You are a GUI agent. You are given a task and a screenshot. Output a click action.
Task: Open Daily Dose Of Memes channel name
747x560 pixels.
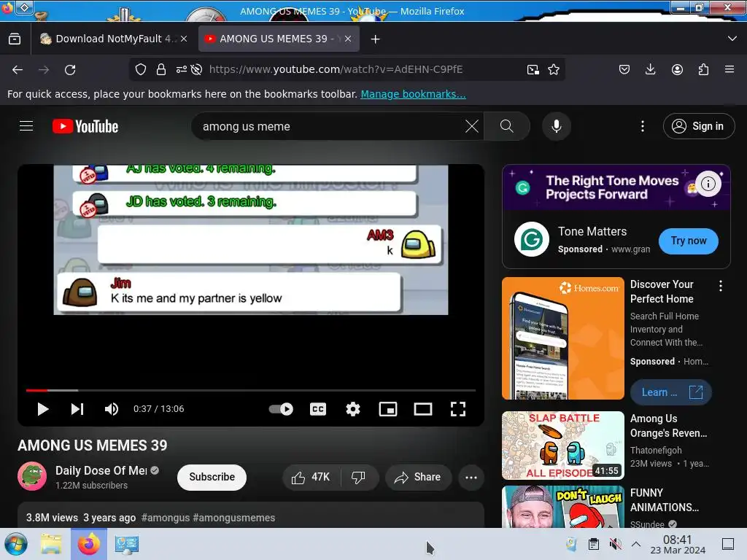point(101,470)
